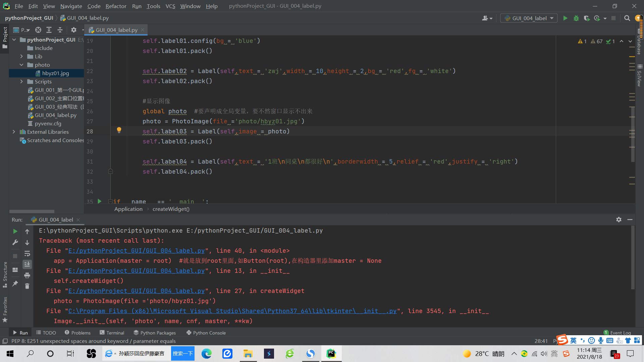The image size is (644, 362).
Task: Open Event Log panel
Action: pyautogui.click(x=617, y=333)
